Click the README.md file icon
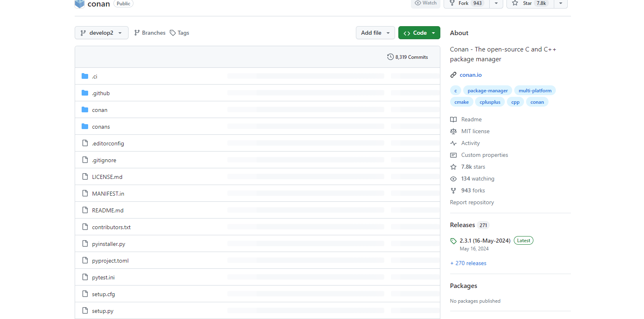 [x=85, y=210]
